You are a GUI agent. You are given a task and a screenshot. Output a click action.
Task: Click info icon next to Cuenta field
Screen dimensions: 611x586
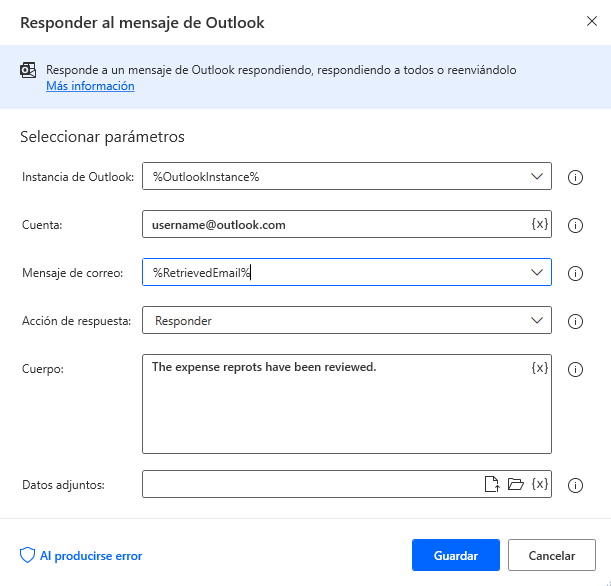[575, 225]
